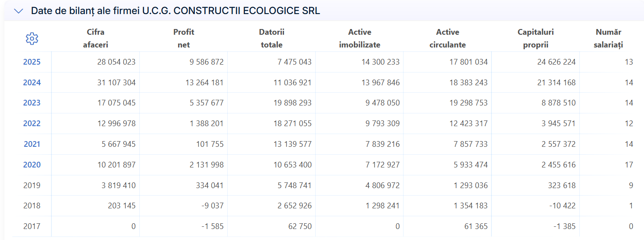Click the value 101 755

coord(211,144)
